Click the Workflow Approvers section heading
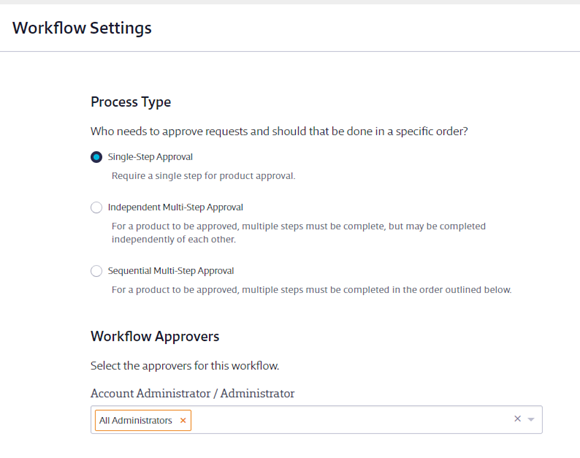The height and width of the screenshot is (458, 580). (155, 336)
